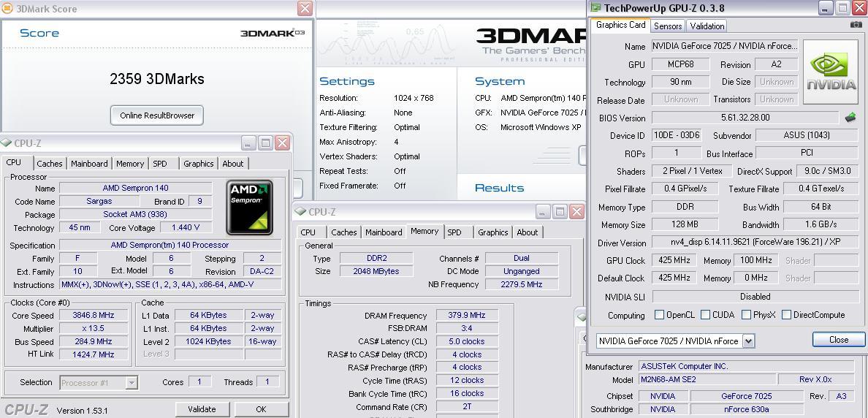Click the Multiplier value x 13.5
Image resolution: width=868 pixels, height=418 pixels.
coord(93,328)
